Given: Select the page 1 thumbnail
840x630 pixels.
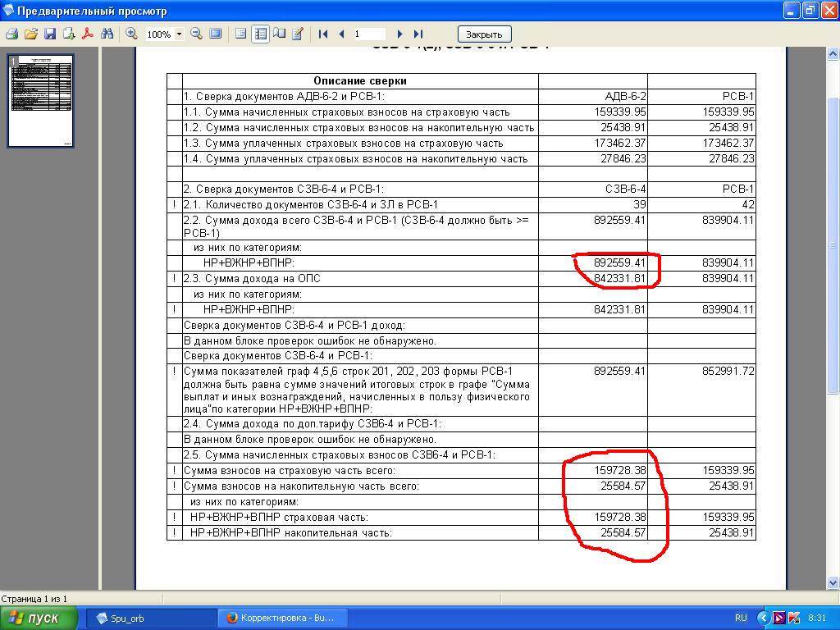Looking at the screenshot, I should 41,100.
